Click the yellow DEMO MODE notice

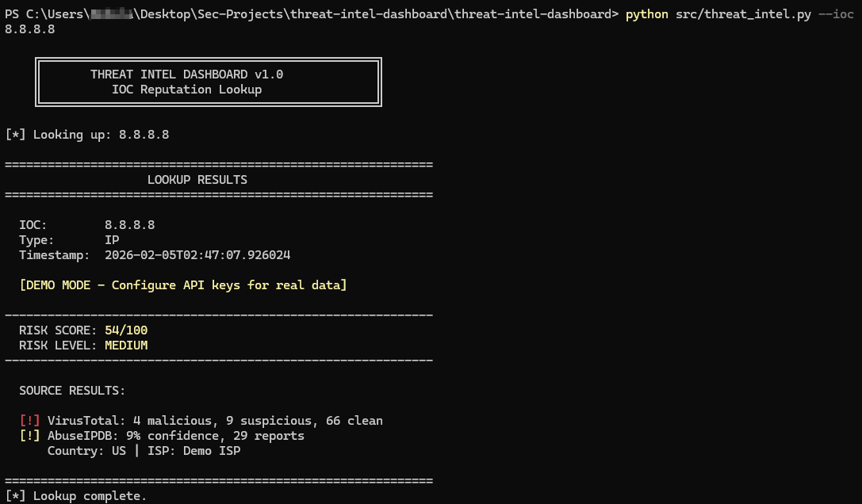coord(183,285)
